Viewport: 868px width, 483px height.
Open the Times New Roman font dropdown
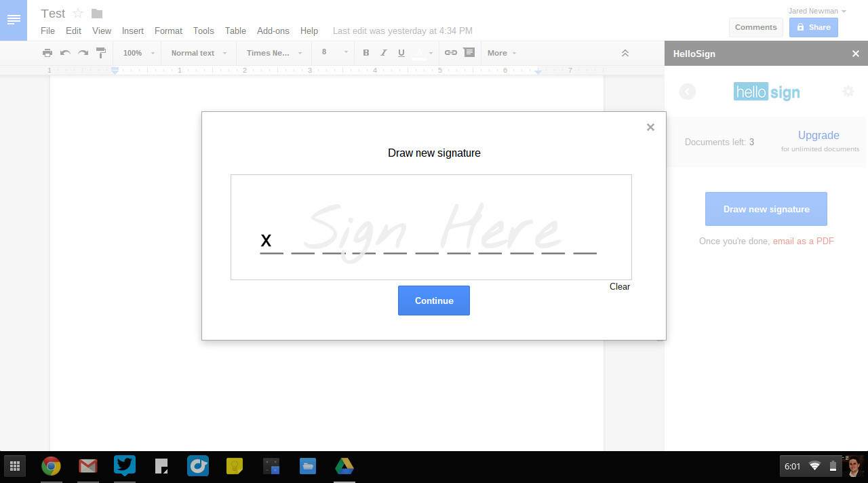pos(274,53)
